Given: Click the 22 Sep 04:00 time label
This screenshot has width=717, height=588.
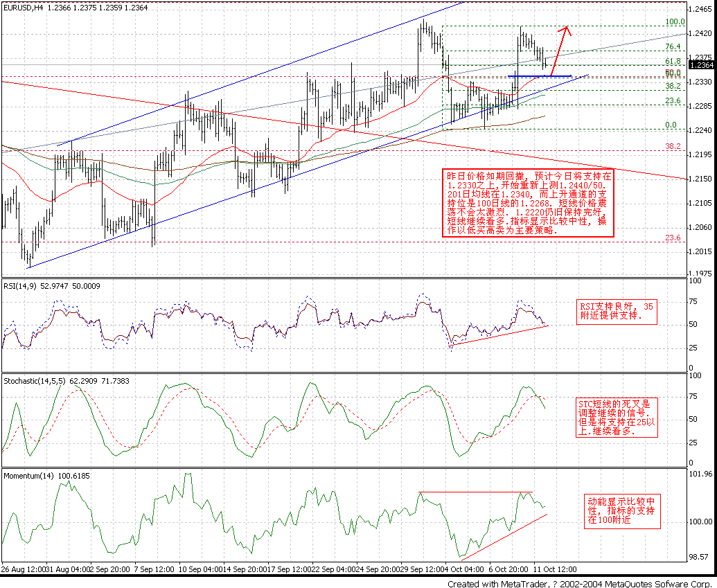Looking at the screenshot, I should (333, 570).
